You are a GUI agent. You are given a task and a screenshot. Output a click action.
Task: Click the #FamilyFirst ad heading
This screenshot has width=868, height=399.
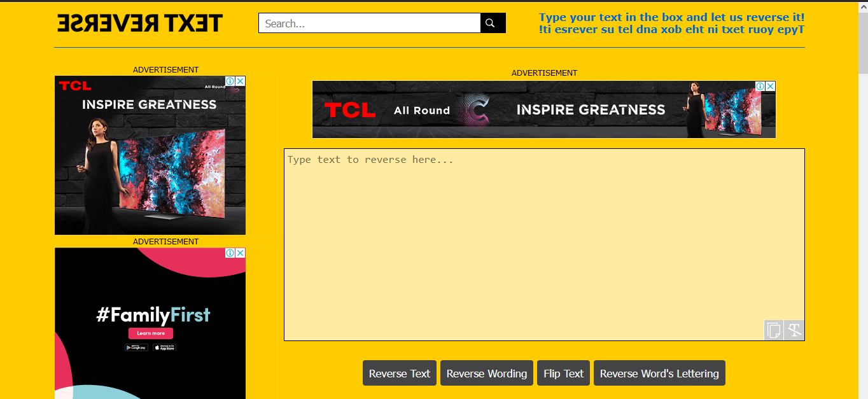pyautogui.click(x=153, y=315)
